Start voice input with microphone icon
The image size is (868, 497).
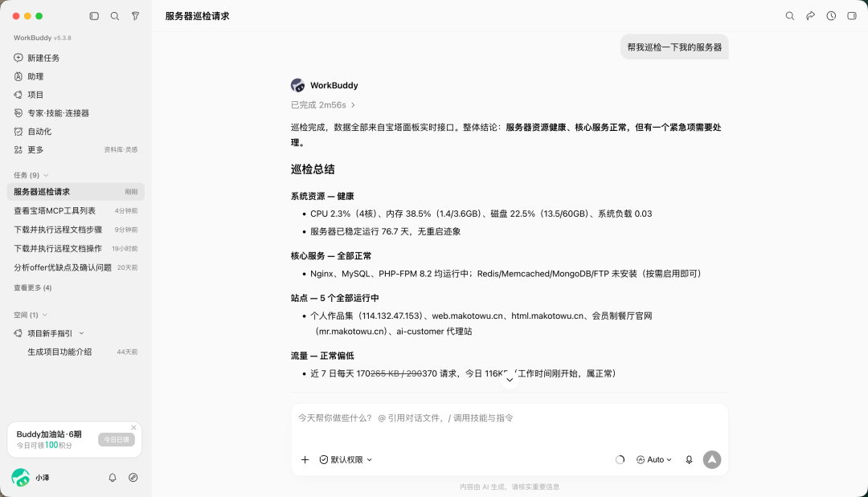[x=689, y=459]
